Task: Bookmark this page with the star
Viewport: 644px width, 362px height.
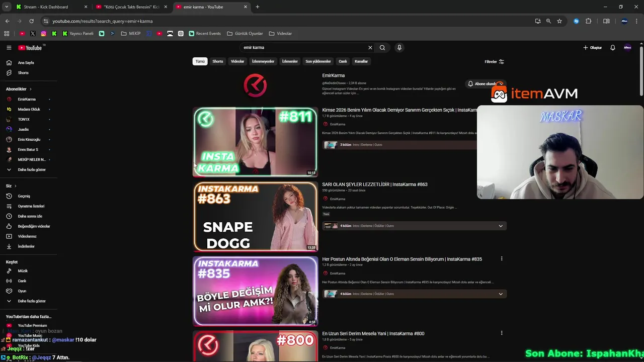Action: pos(559,21)
